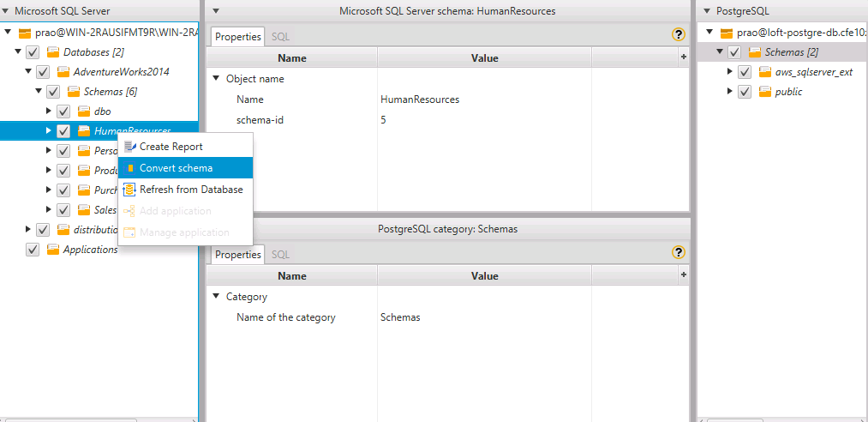Select the HumanResources value cell
The image size is (868, 422).
[x=484, y=99]
